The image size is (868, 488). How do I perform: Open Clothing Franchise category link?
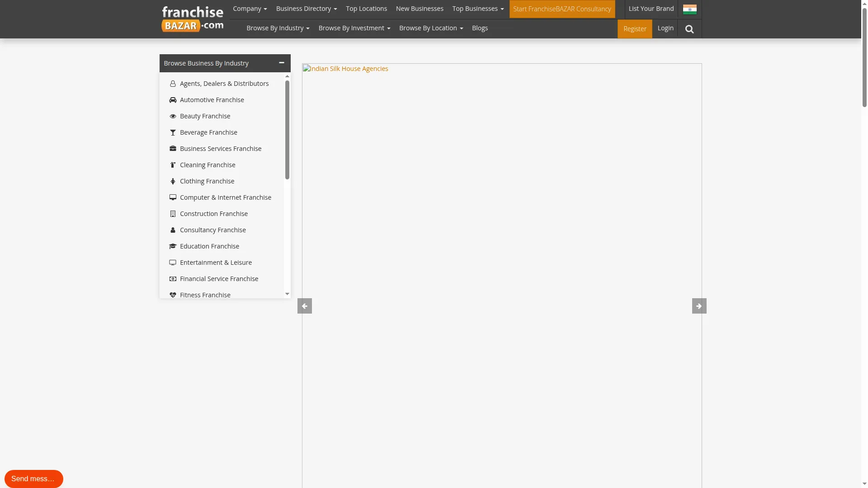click(207, 181)
